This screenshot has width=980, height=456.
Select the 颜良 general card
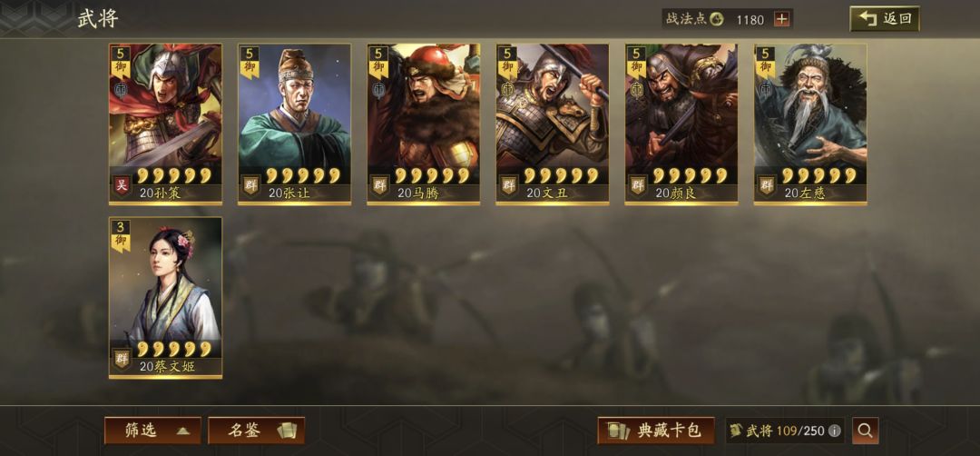pos(681,124)
